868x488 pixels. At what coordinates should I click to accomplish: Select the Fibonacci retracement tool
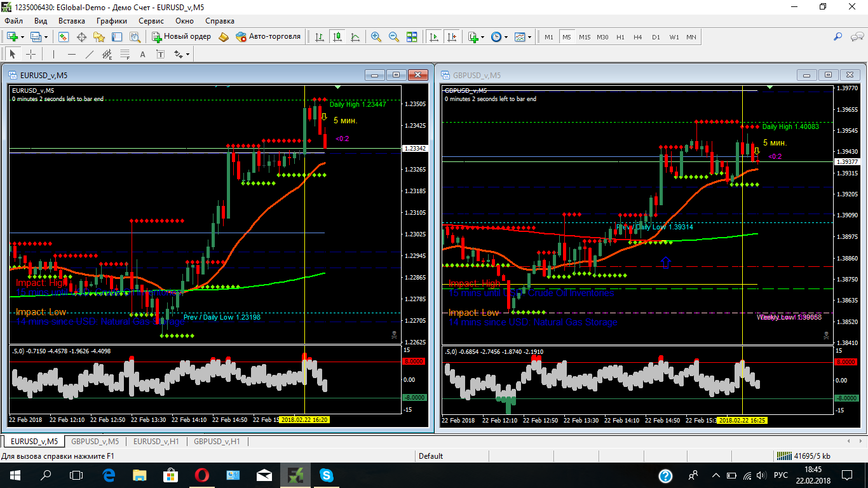pyautogui.click(x=125, y=54)
